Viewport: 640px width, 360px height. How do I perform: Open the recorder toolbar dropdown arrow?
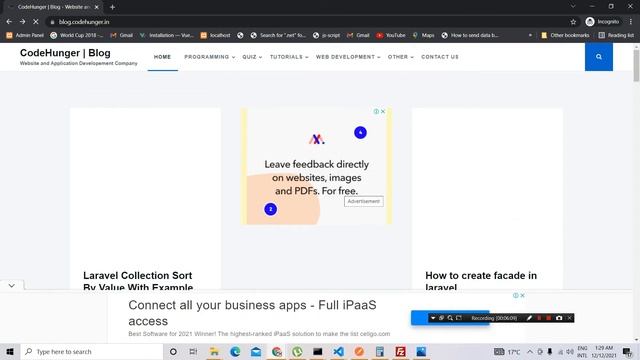click(x=433, y=318)
